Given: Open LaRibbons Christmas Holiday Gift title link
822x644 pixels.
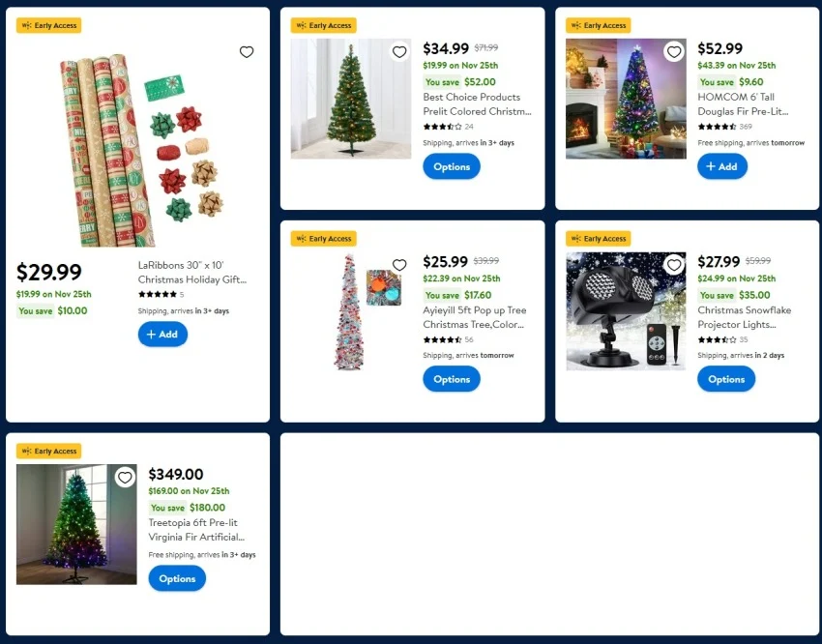Looking at the screenshot, I should pos(191,273).
